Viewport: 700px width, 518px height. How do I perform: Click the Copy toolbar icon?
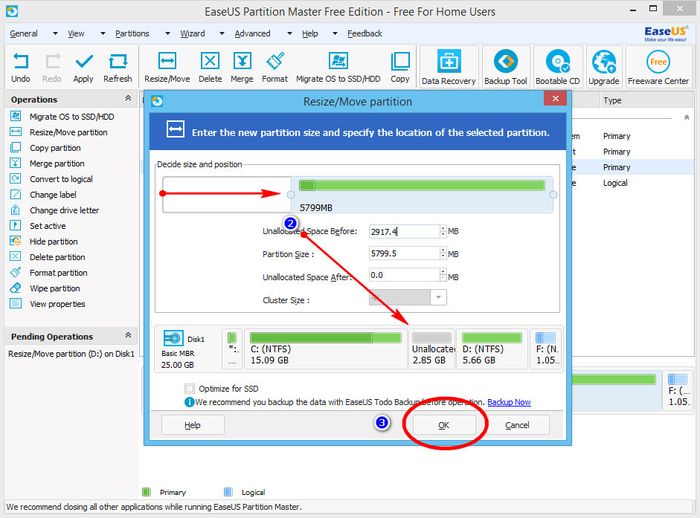click(400, 67)
